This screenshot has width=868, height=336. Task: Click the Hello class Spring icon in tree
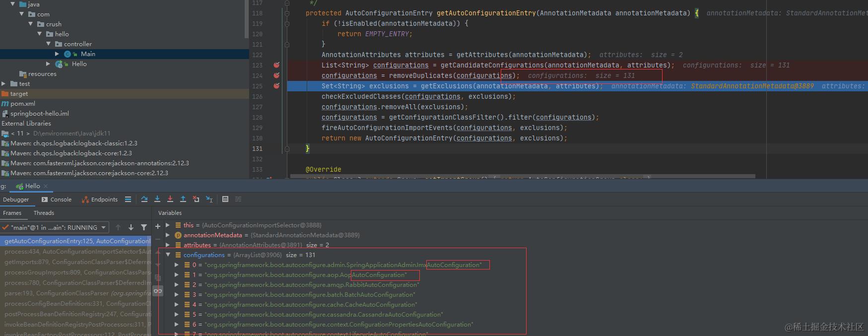point(59,64)
